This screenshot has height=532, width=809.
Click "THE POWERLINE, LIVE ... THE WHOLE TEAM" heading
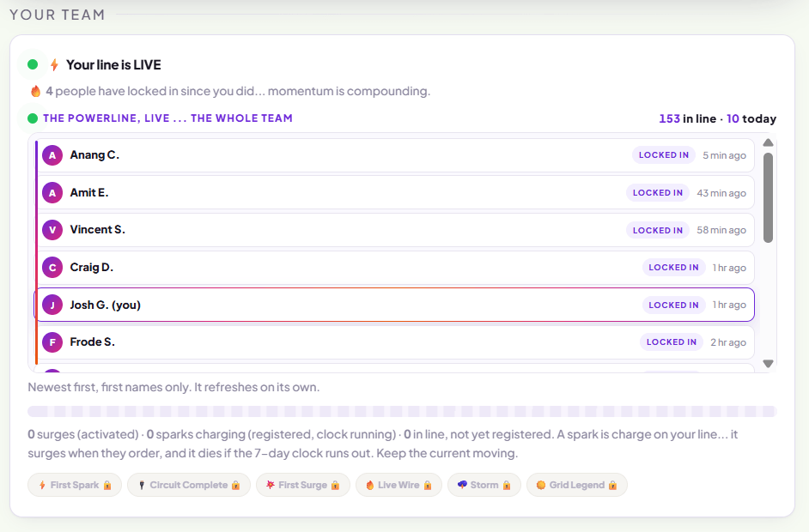tap(167, 118)
